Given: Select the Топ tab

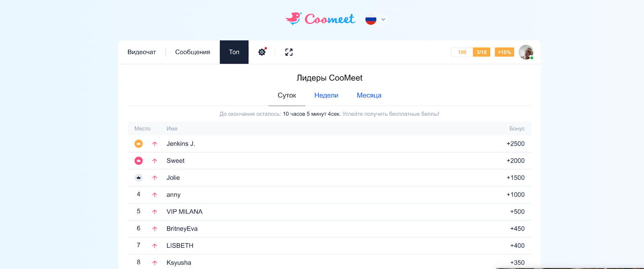Looking at the screenshot, I should pyautogui.click(x=234, y=52).
